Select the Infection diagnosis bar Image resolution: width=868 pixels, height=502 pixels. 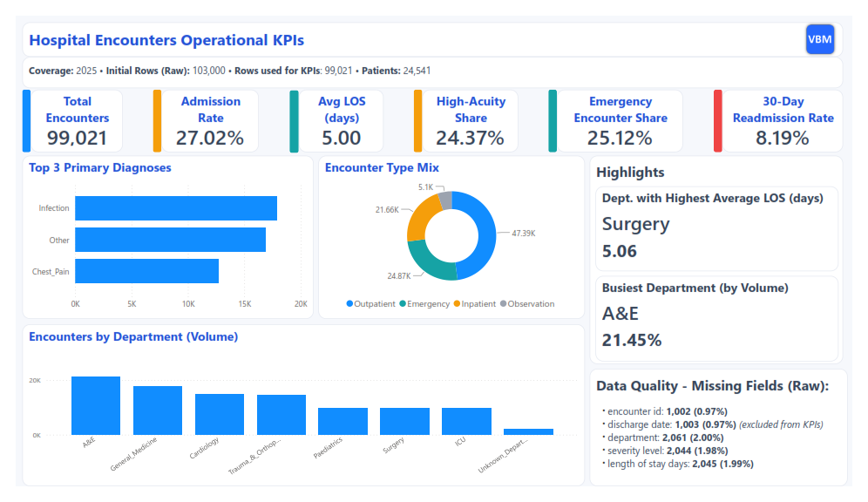(176, 208)
